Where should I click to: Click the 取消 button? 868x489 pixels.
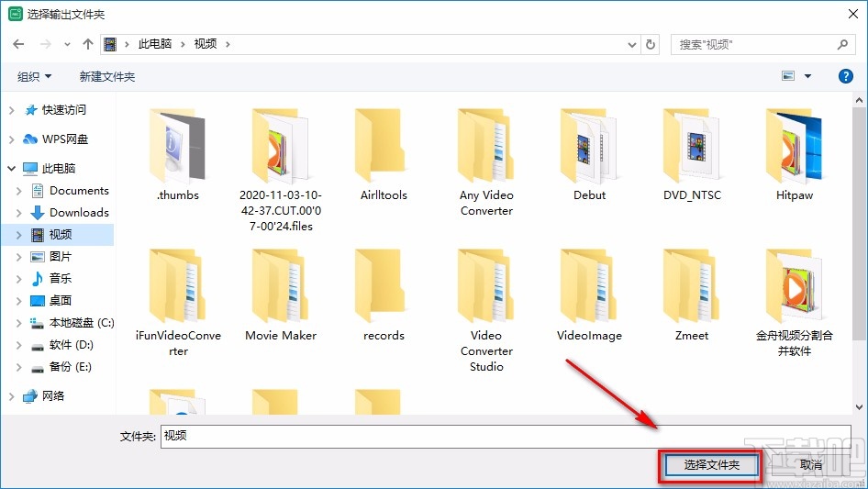pos(810,465)
